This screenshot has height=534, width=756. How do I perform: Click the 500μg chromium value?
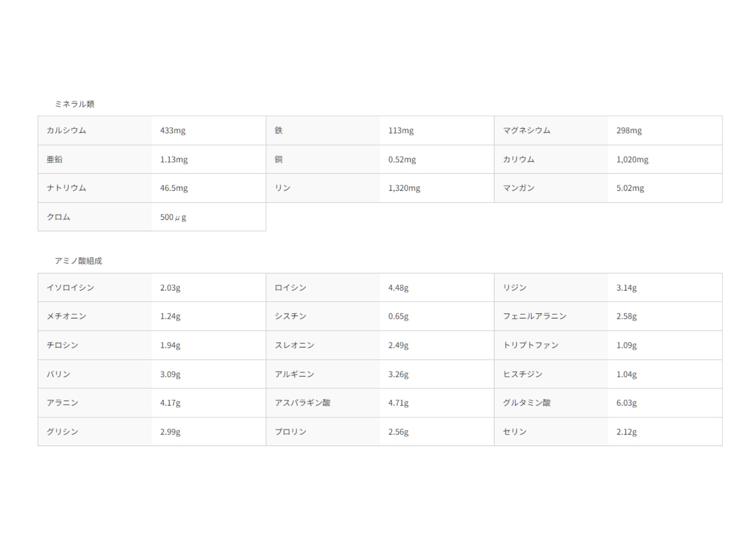[x=173, y=217]
